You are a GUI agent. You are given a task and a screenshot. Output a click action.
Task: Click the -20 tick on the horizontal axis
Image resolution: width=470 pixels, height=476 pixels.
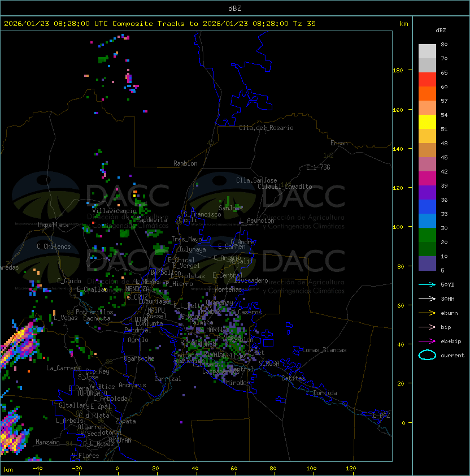point(77,469)
